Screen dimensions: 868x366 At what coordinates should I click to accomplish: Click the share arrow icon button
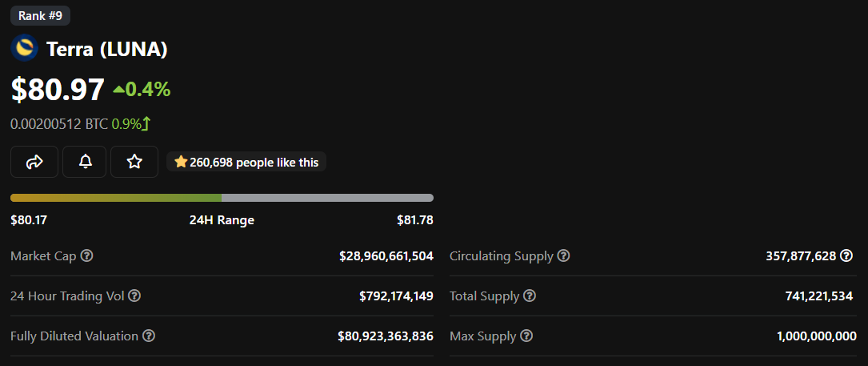tap(34, 162)
